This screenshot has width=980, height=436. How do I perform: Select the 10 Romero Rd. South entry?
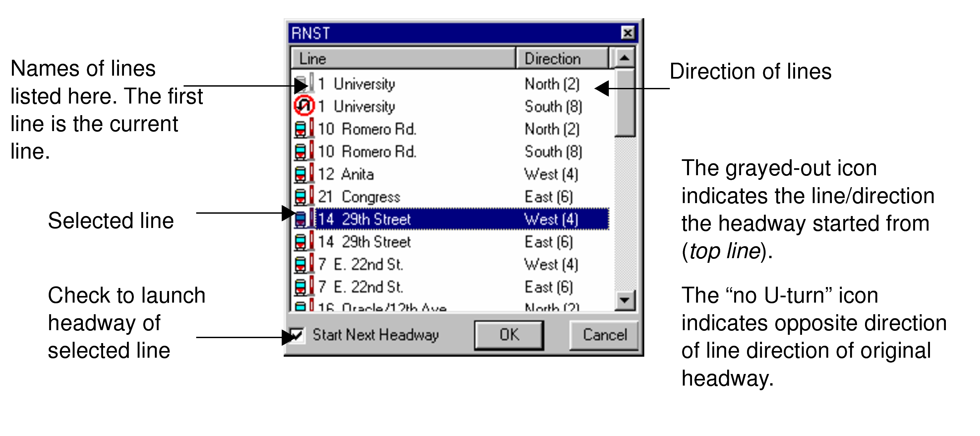point(419,152)
